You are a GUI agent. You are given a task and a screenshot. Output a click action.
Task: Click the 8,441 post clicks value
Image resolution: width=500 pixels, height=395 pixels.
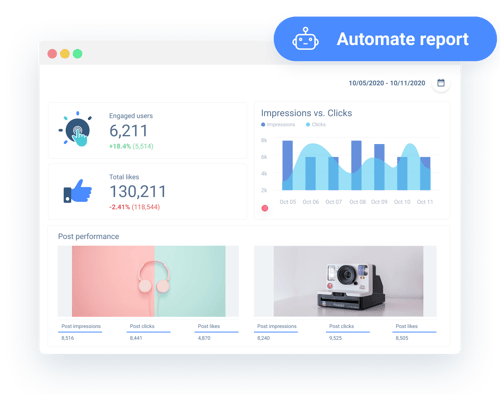point(136,338)
